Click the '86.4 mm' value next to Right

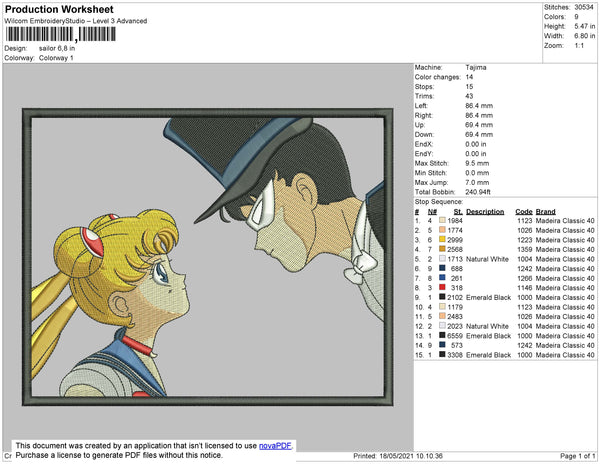click(479, 115)
